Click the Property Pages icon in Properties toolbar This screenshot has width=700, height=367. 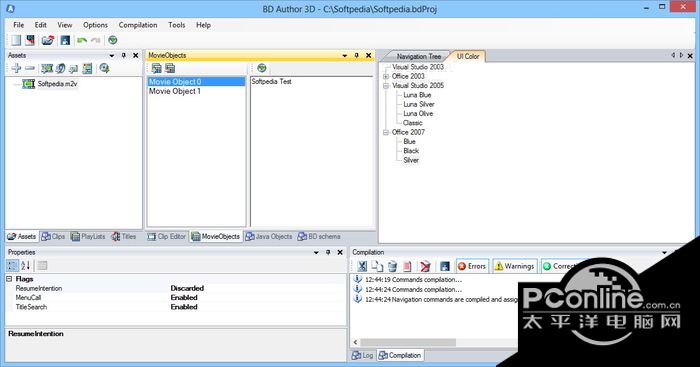tap(42, 266)
